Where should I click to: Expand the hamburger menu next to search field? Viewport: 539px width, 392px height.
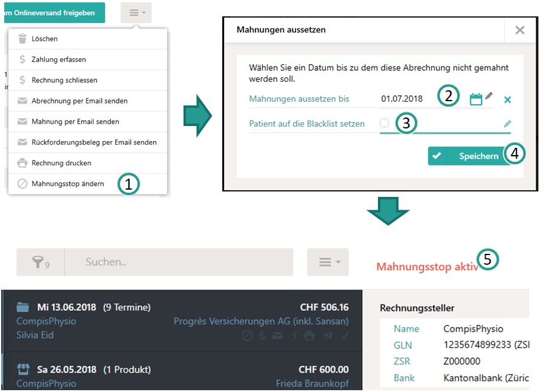328,262
